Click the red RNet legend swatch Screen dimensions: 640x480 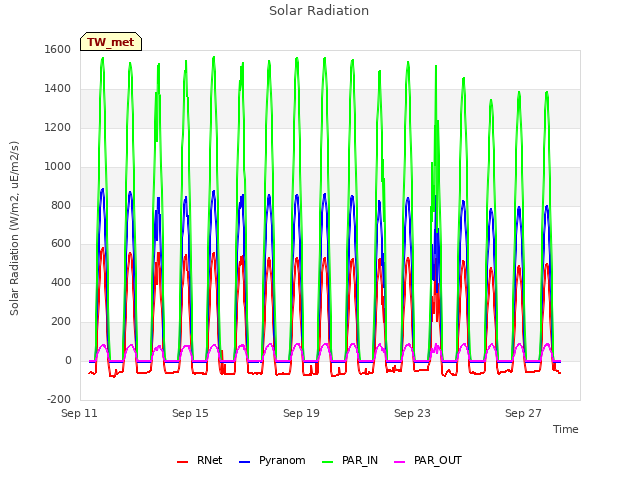click(182, 462)
